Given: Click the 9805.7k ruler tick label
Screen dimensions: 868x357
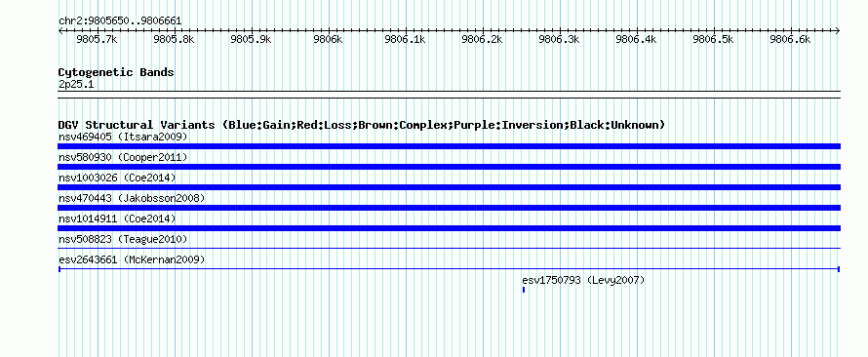Looking at the screenshot, I should coord(97,39).
